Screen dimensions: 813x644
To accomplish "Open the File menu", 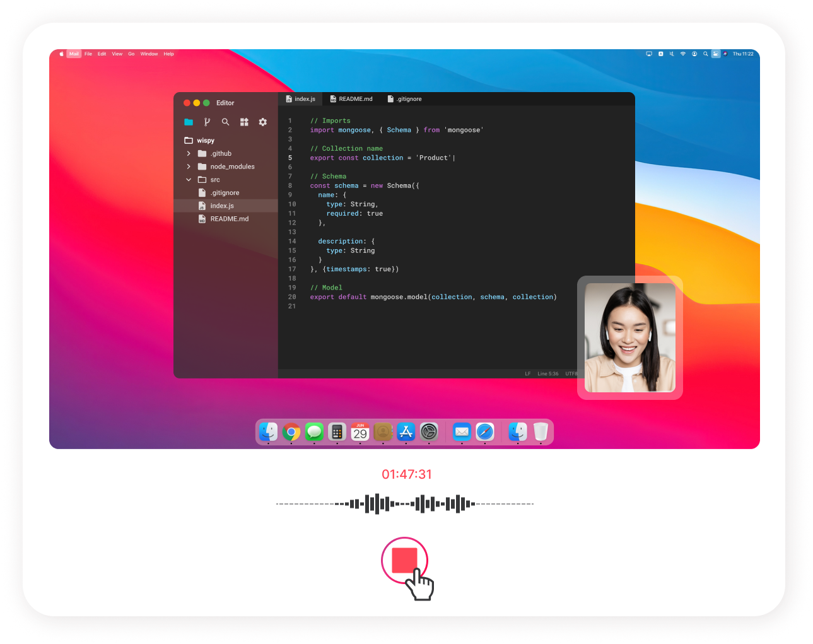I will click(x=88, y=54).
